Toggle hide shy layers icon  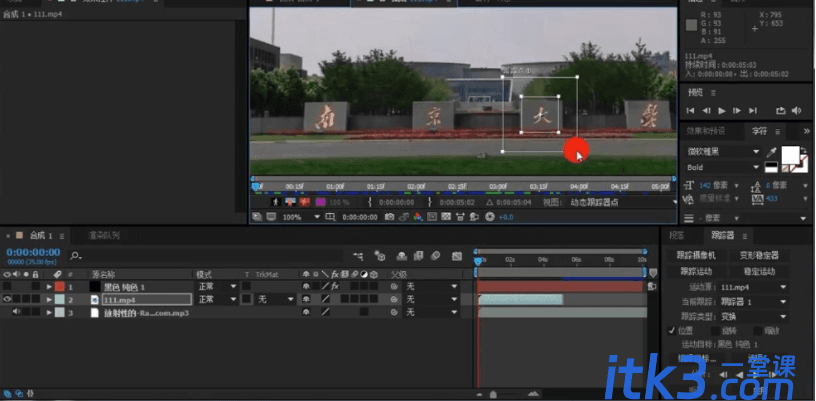tap(401, 256)
